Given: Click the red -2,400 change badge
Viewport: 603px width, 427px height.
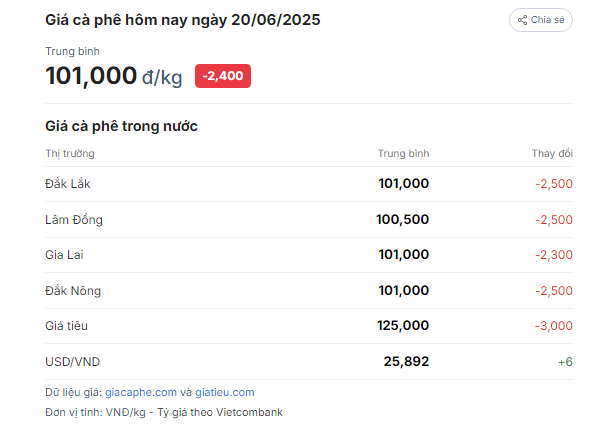Looking at the screenshot, I should pos(223,76).
